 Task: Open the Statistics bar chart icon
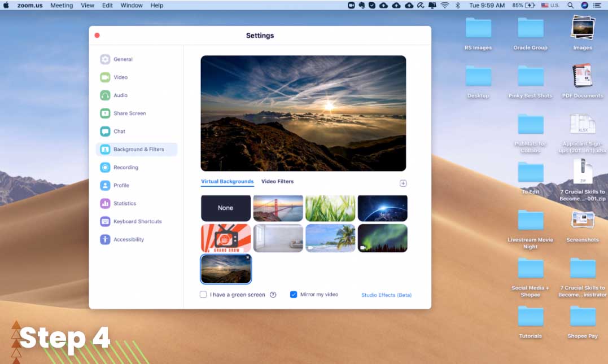[105, 204]
